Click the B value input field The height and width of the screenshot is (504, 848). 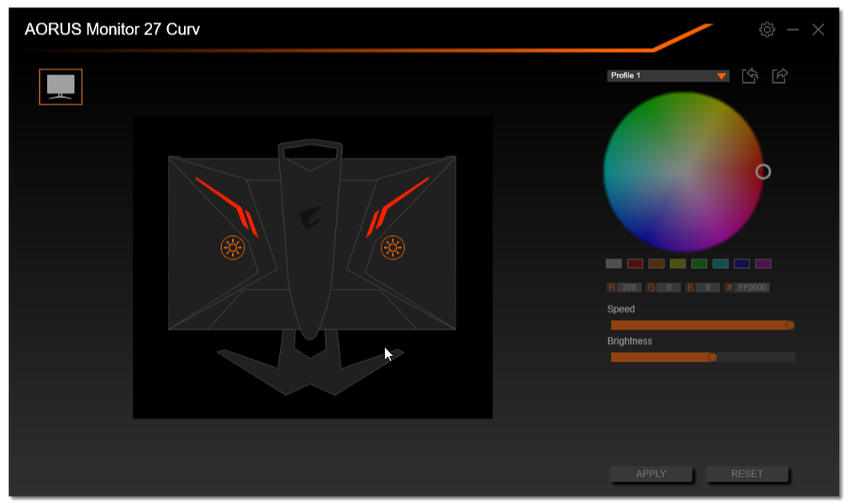tap(708, 287)
